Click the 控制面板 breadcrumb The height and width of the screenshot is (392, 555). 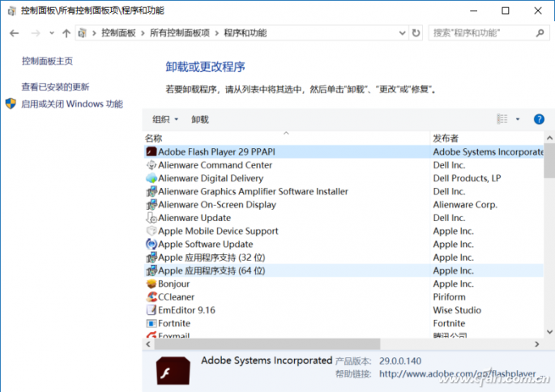click(118, 33)
